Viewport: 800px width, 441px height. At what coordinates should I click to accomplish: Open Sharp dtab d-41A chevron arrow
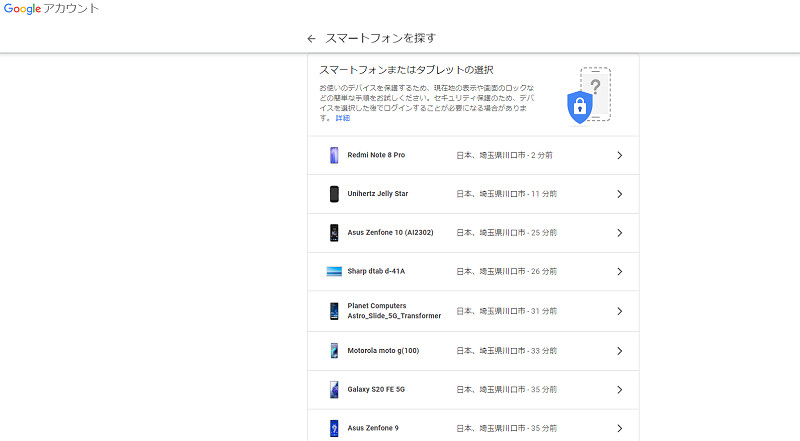click(x=619, y=272)
